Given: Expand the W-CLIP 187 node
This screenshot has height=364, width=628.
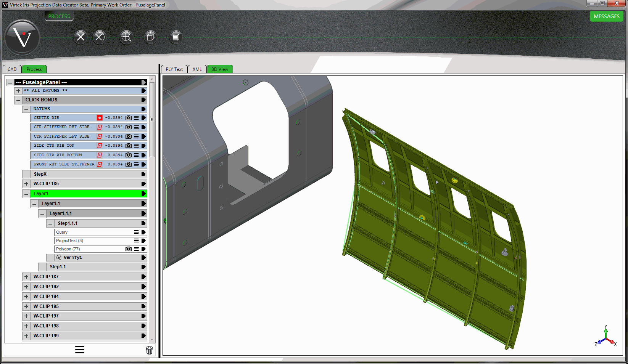Looking at the screenshot, I should click(x=26, y=277).
